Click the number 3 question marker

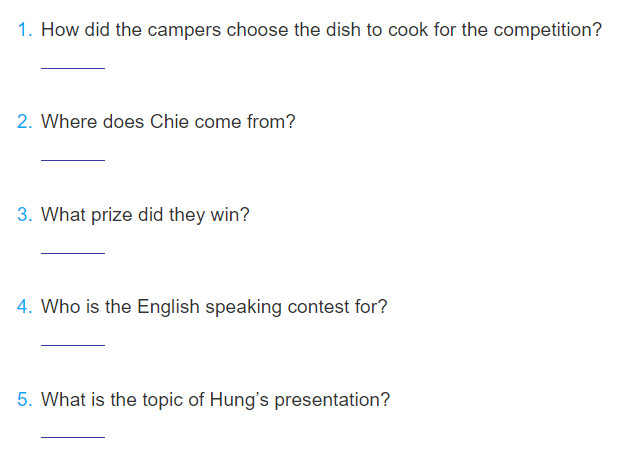(x=24, y=214)
